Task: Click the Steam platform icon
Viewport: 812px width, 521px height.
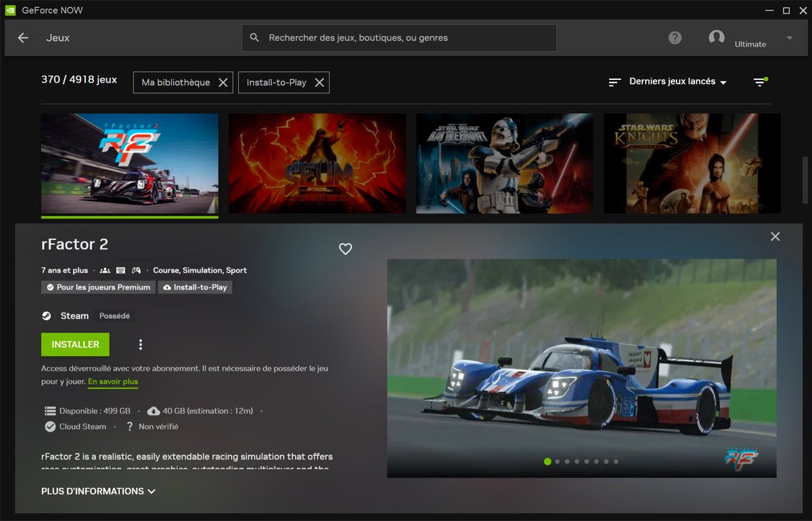Action: 47,315
